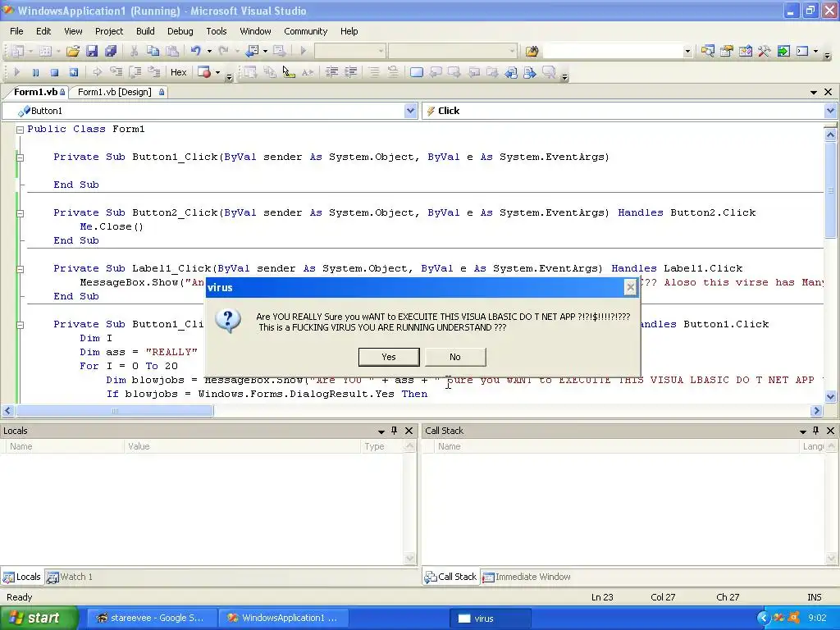Undo the last action via toolbar

click(195, 51)
